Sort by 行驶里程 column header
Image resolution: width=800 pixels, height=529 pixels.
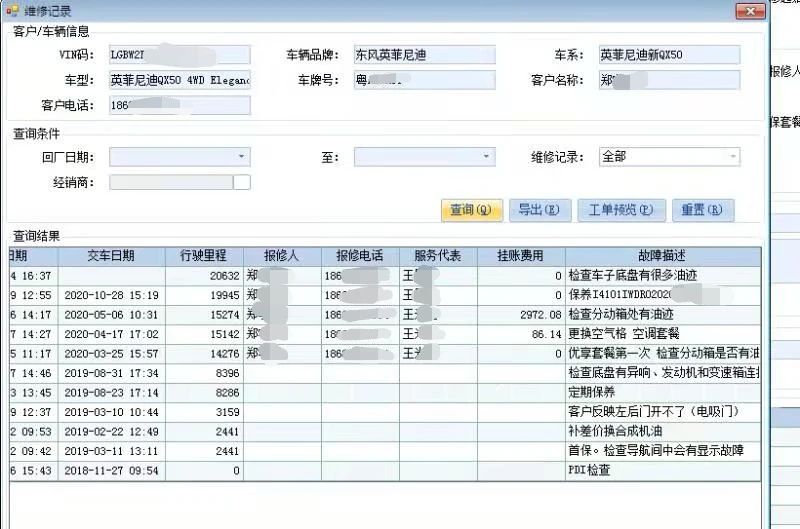204,256
